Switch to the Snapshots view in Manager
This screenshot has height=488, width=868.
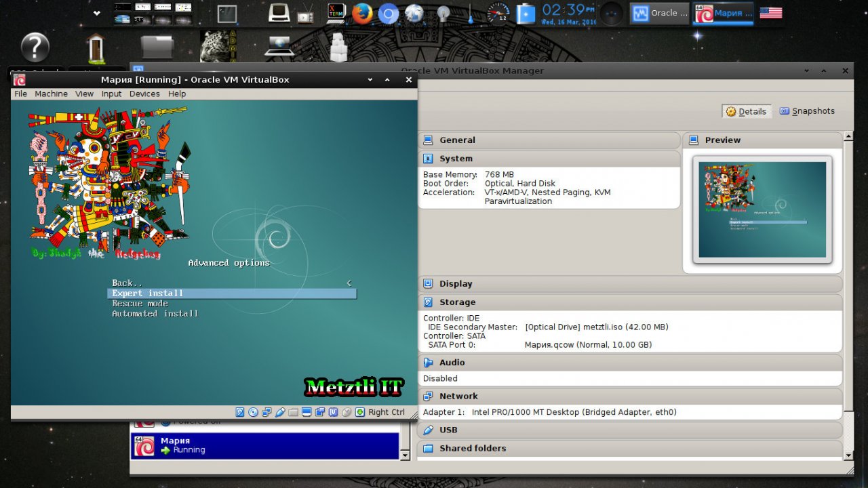807,111
